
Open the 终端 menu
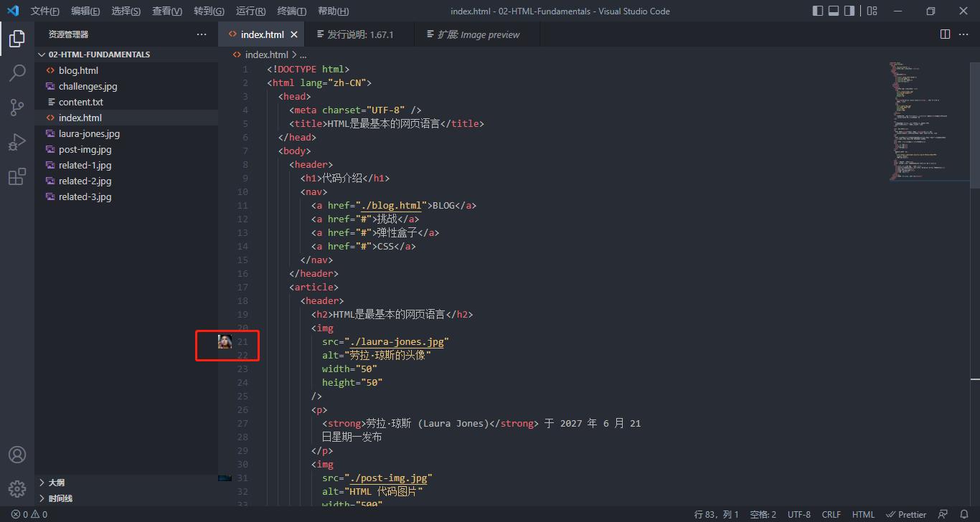click(x=290, y=11)
